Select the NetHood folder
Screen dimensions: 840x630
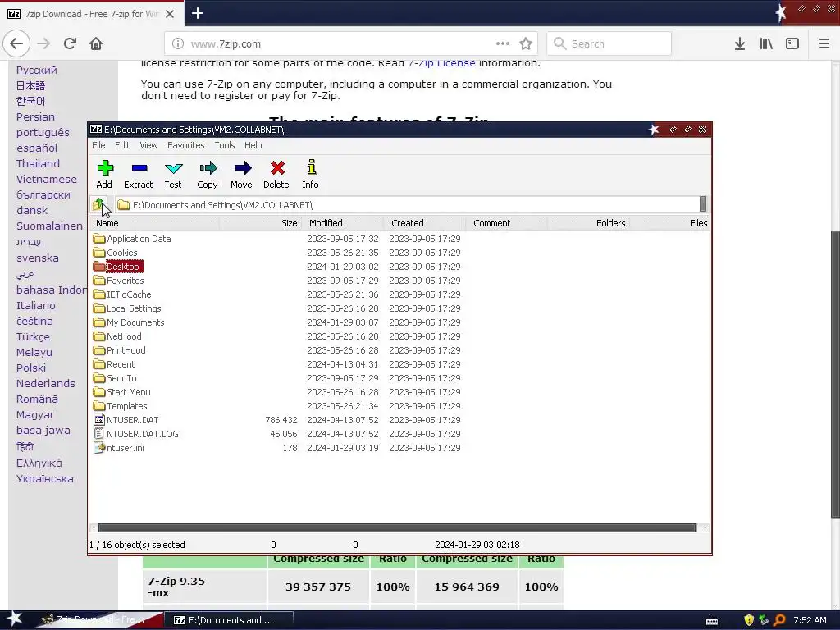point(117,336)
